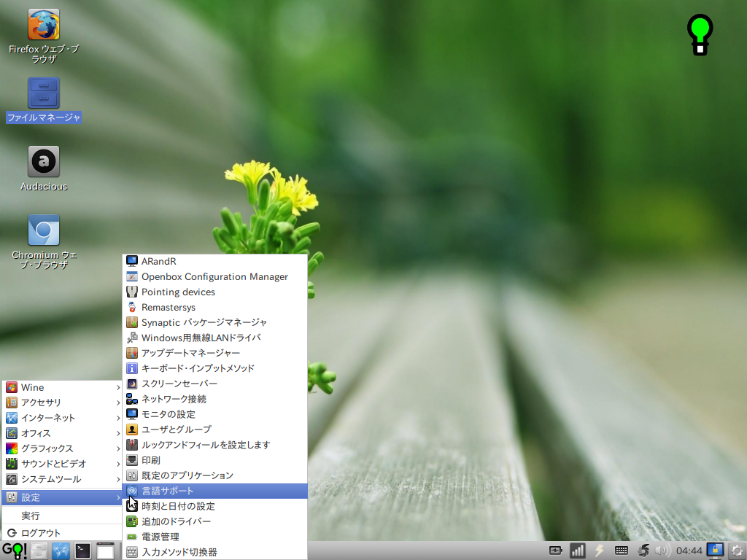747x560 pixels.
Task: Launch web browser from the panel launcher
Action: click(61, 551)
